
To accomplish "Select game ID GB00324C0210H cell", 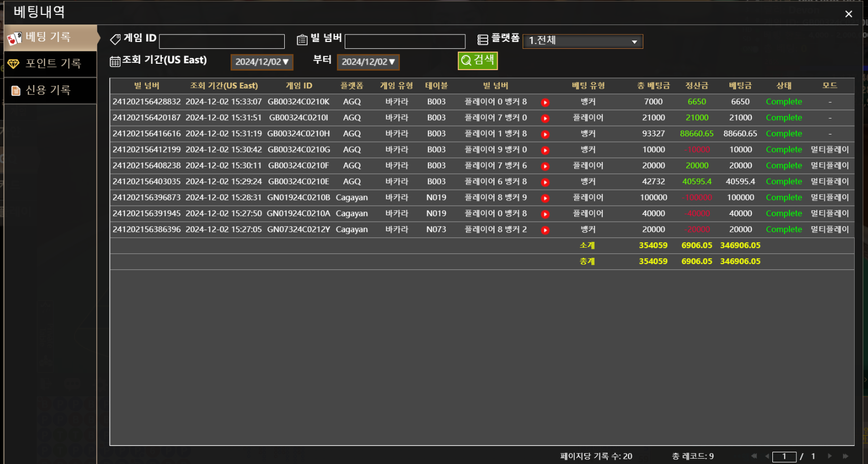I will click(x=299, y=133).
